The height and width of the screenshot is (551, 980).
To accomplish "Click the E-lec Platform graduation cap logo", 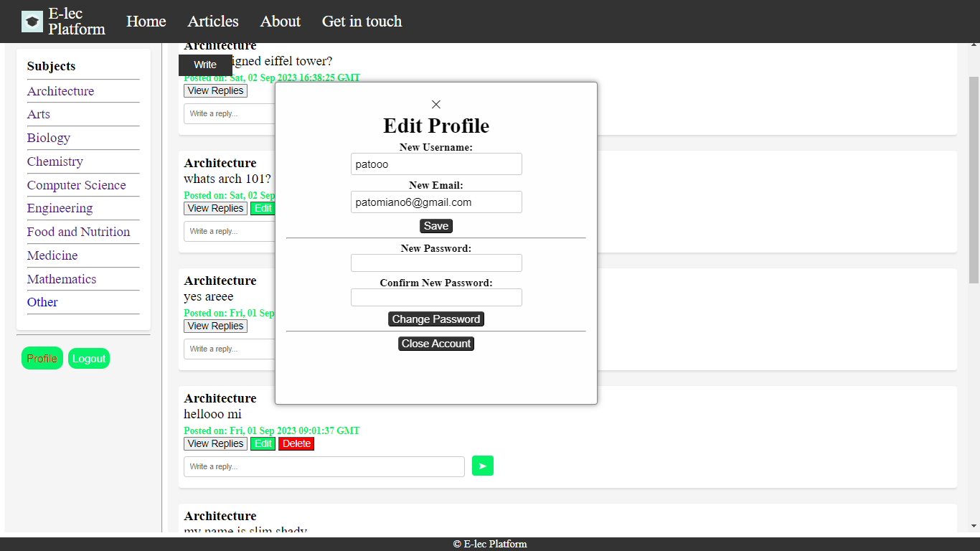I will pos(32,22).
